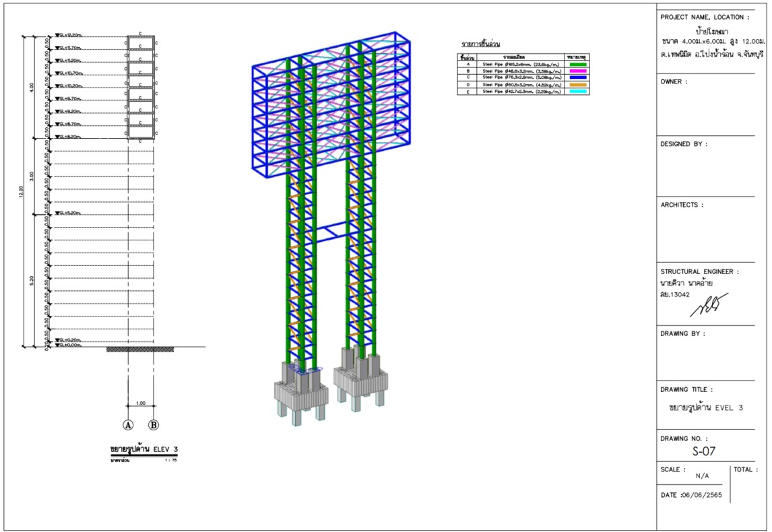Click the 'Steel Pipe Ø165.2x6mm.' table row
This screenshot has height=532, width=772.
click(x=522, y=64)
